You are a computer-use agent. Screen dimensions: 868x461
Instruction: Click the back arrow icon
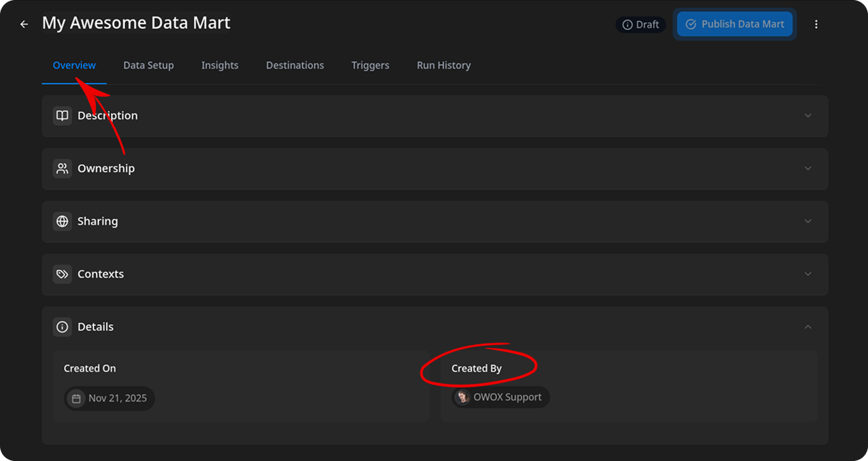(x=24, y=24)
